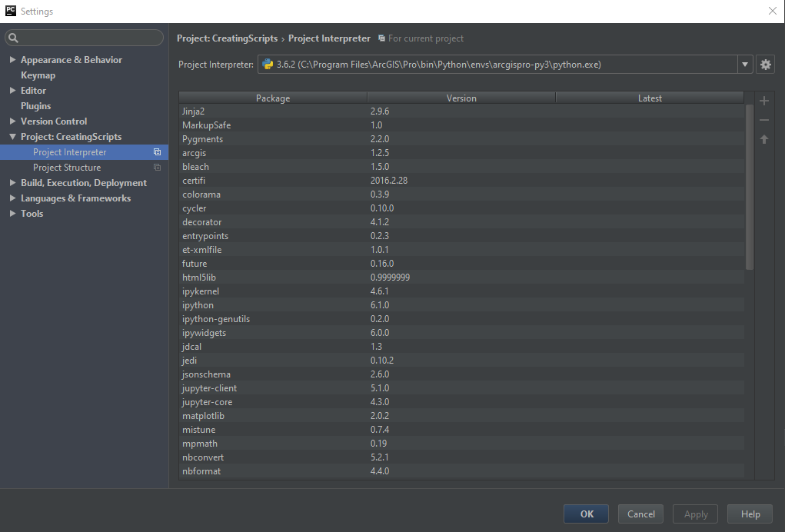Click the magnifier icon in search box
This screenshot has width=785, height=532.
click(14, 38)
